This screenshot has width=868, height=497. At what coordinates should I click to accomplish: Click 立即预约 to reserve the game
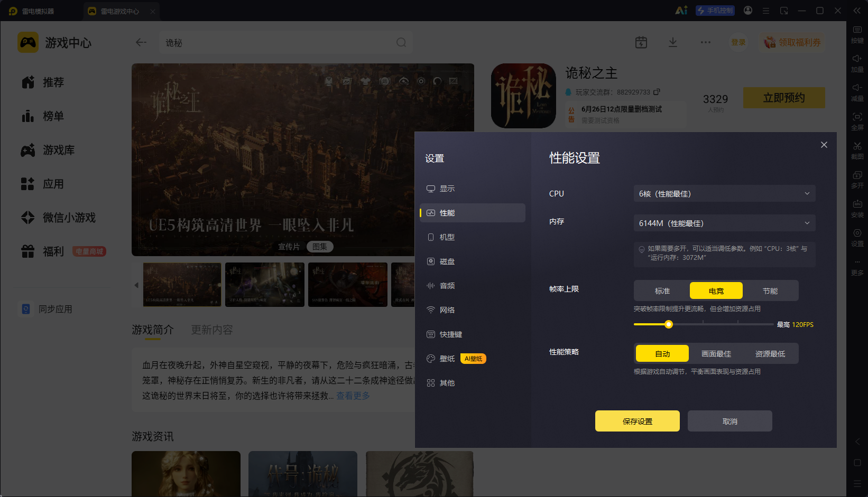784,98
